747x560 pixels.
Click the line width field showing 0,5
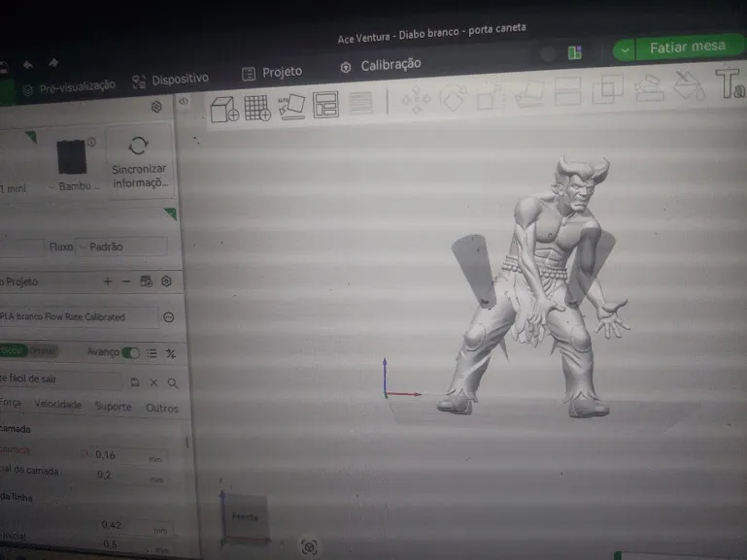[x=134, y=545]
